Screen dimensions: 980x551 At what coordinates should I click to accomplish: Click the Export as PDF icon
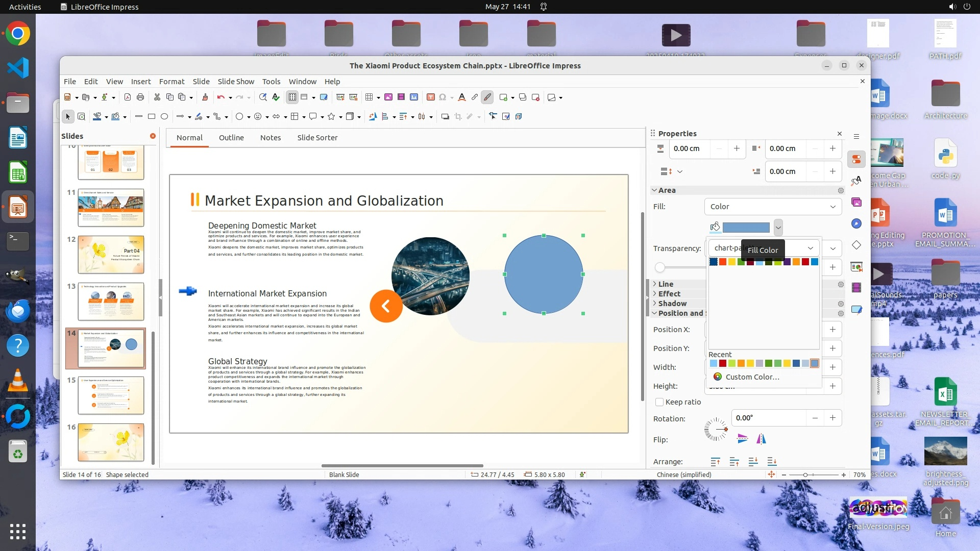(128, 97)
